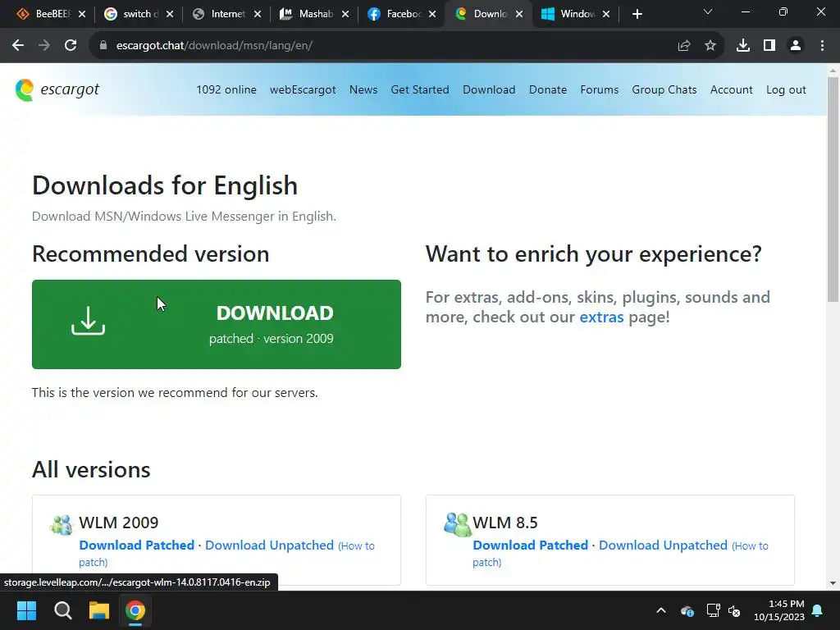The image size is (840, 630).
Task: Follow the 'extras' page link
Action: point(601,317)
